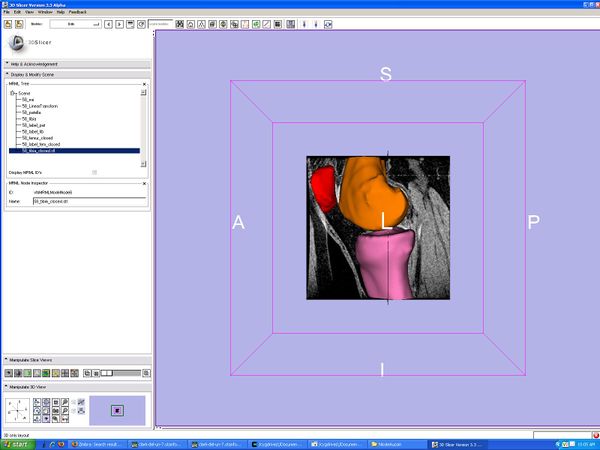Viewport: 600px width, 450px height.
Task: Click the slice opacity slider in Manipulate Slice Views
Action: pyautogui.click(x=125, y=372)
